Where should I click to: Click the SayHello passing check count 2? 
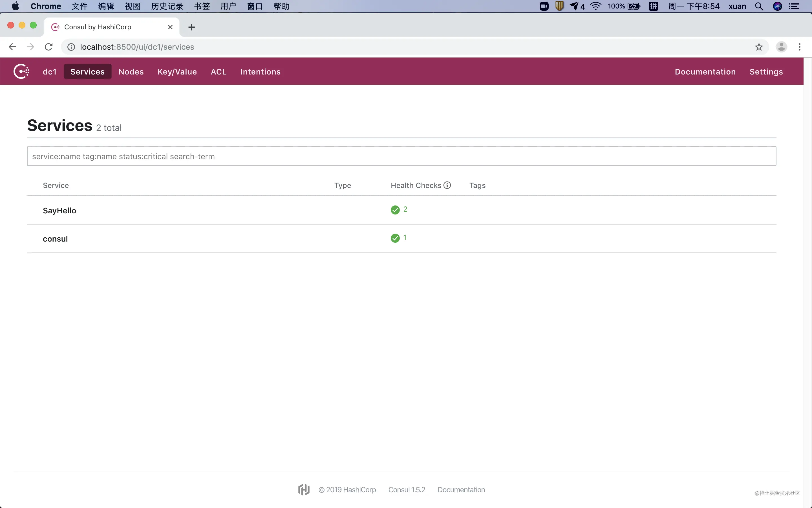tap(405, 209)
